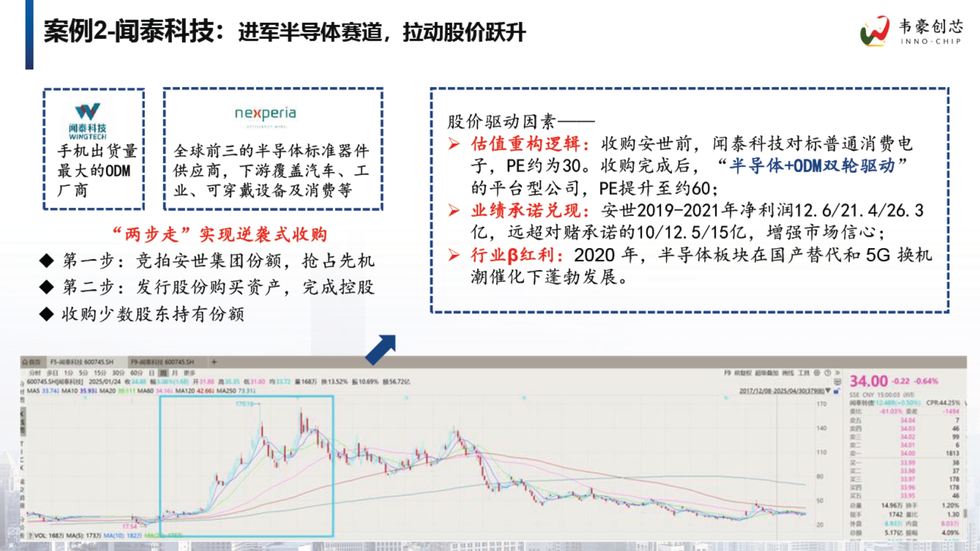The height and width of the screenshot is (551, 980).
Task: Click the 买一 33.99 order row
Action: [x=904, y=462]
